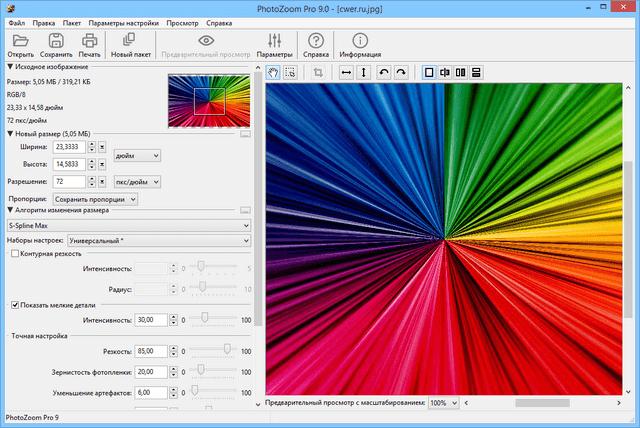
Task: Click the Save icon in toolbar
Action: (x=56, y=41)
